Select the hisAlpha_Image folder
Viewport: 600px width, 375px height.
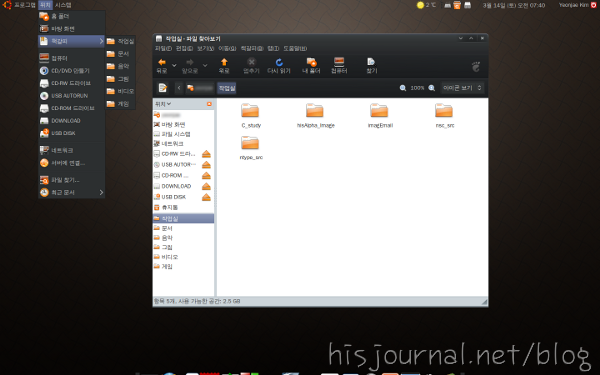315,115
